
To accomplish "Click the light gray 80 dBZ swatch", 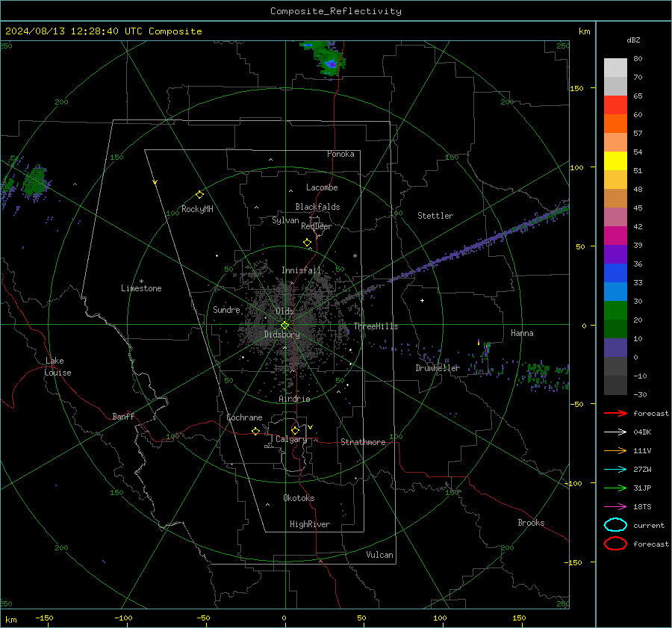I will pyautogui.click(x=615, y=68).
